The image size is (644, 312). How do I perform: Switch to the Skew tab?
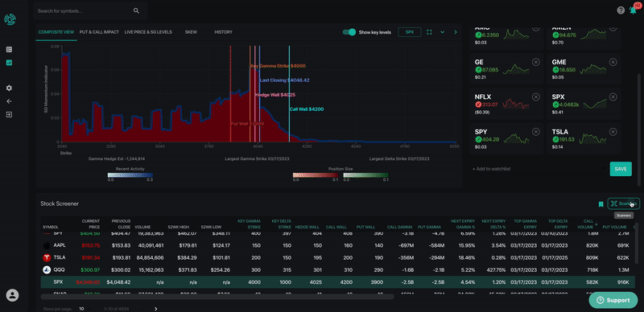coord(191,32)
